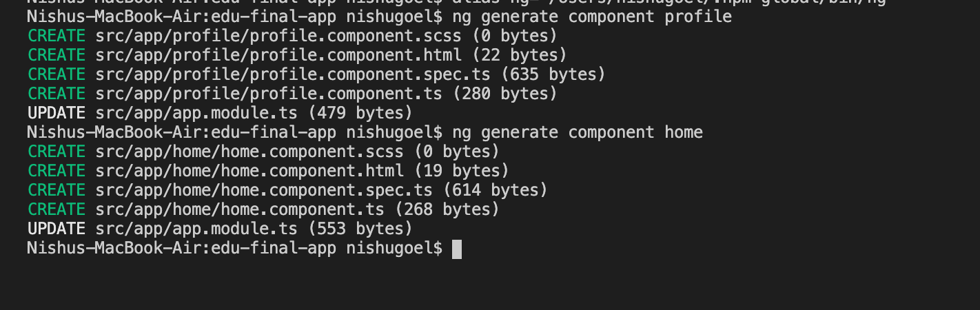Click the UPDATE label on the 553 bytes line
The height and width of the screenshot is (310, 980).
[x=57, y=229]
